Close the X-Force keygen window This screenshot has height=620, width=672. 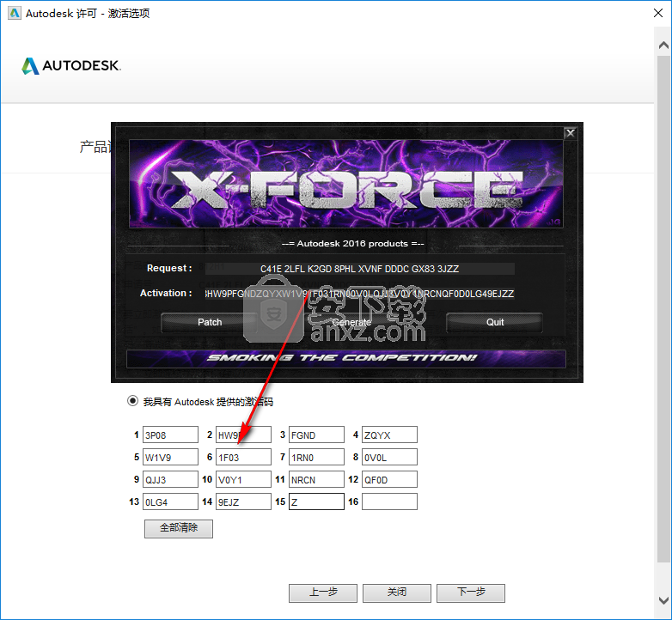[570, 133]
